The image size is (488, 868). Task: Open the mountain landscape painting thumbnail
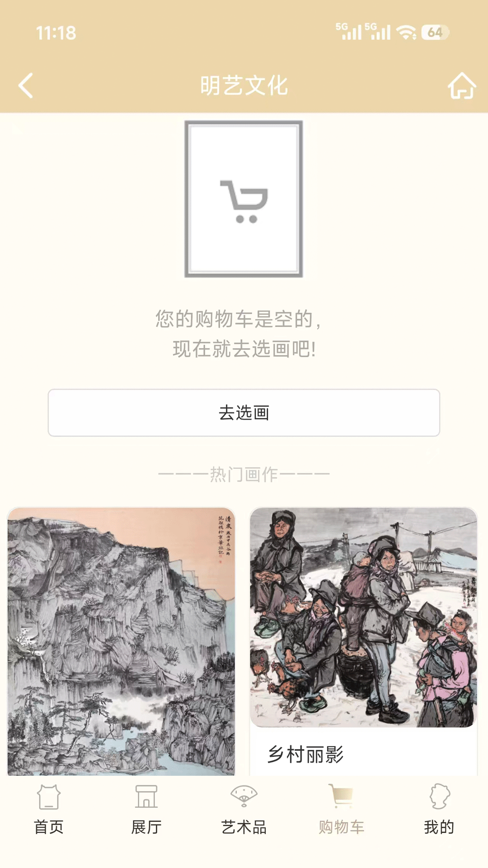click(x=121, y=642)
